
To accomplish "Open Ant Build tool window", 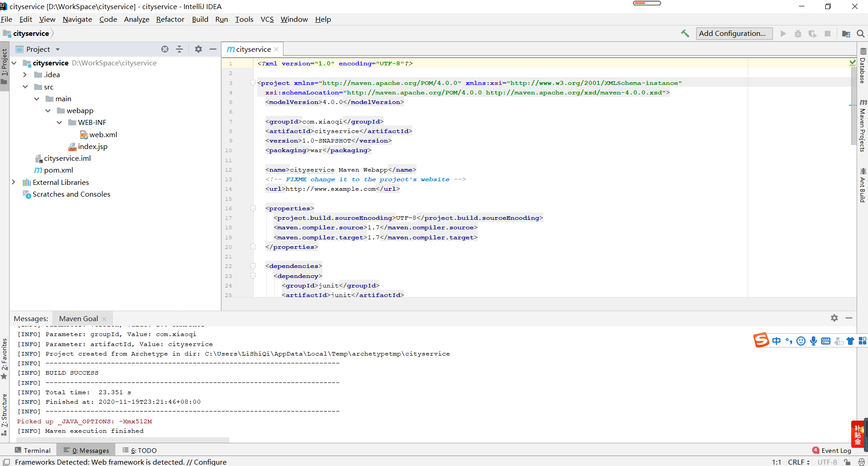I will [x=863, y=185].
